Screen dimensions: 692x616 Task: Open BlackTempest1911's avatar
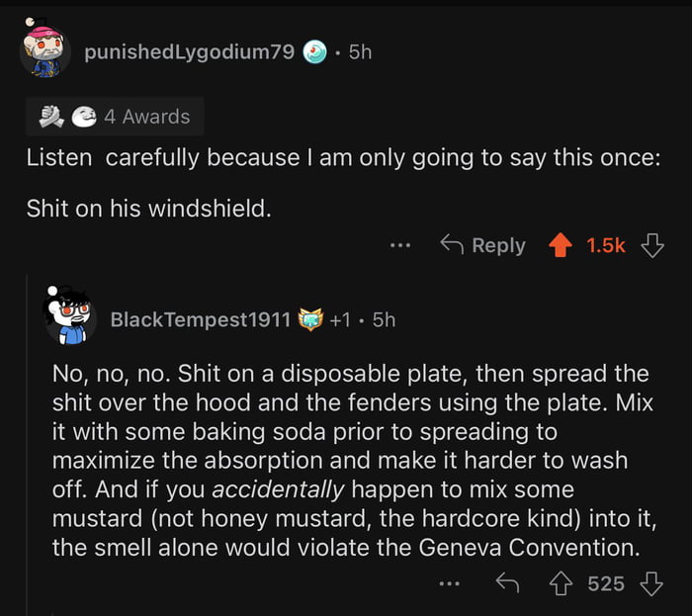tap(70, 314)
